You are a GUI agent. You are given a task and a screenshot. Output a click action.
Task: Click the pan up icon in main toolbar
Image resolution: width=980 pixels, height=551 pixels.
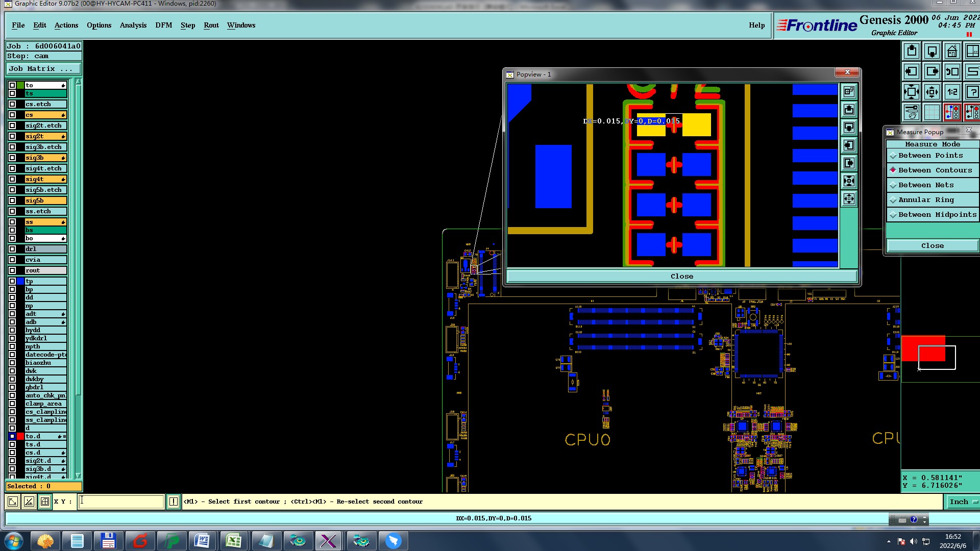(x=911, y=52)
